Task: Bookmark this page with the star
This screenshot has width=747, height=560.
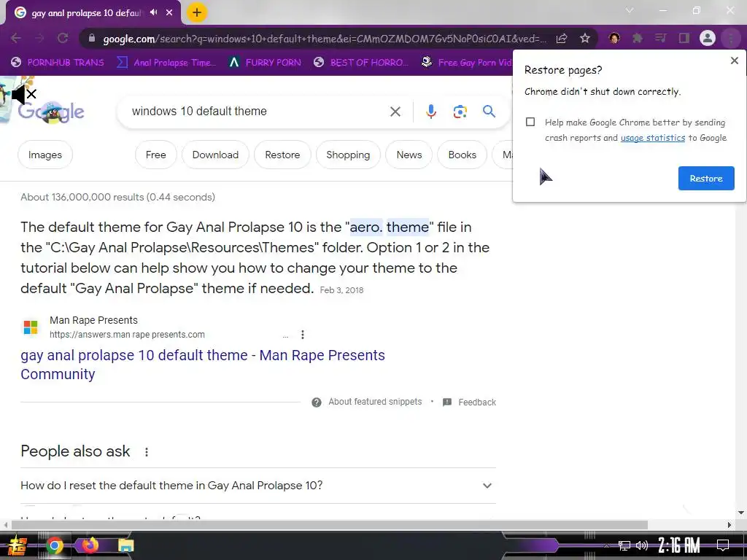Action: point(585,38)
